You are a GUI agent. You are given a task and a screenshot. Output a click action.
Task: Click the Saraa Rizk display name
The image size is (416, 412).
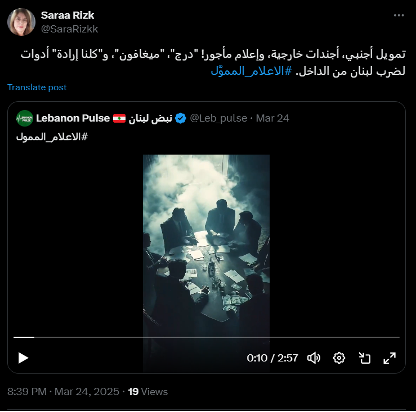click(68, 15)
